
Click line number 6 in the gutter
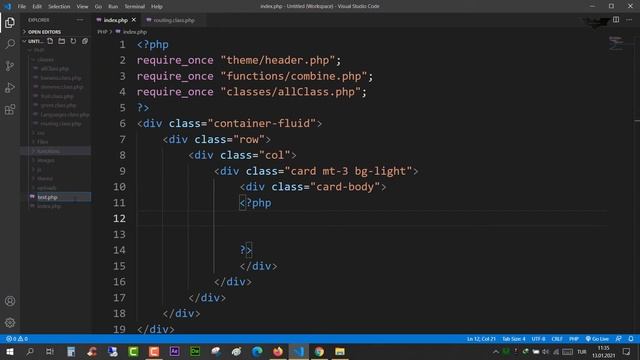[122, 123]
